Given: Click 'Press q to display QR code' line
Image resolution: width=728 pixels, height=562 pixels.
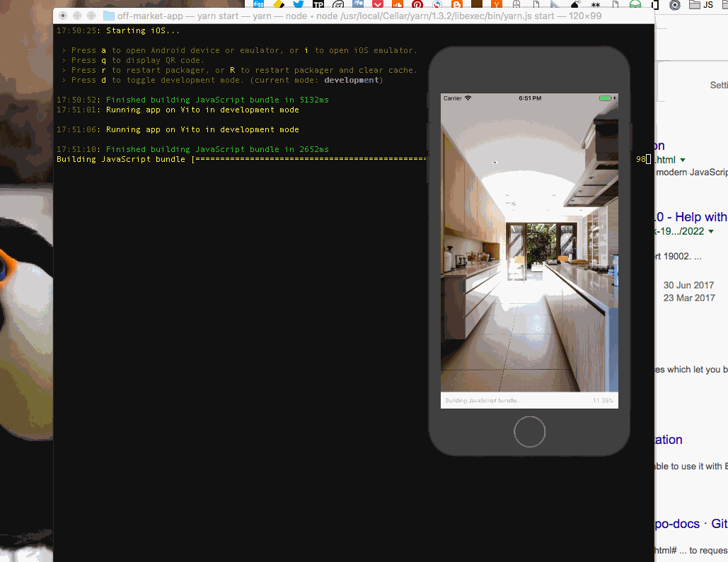Looking at the screenshot, I should pos(133,60).
